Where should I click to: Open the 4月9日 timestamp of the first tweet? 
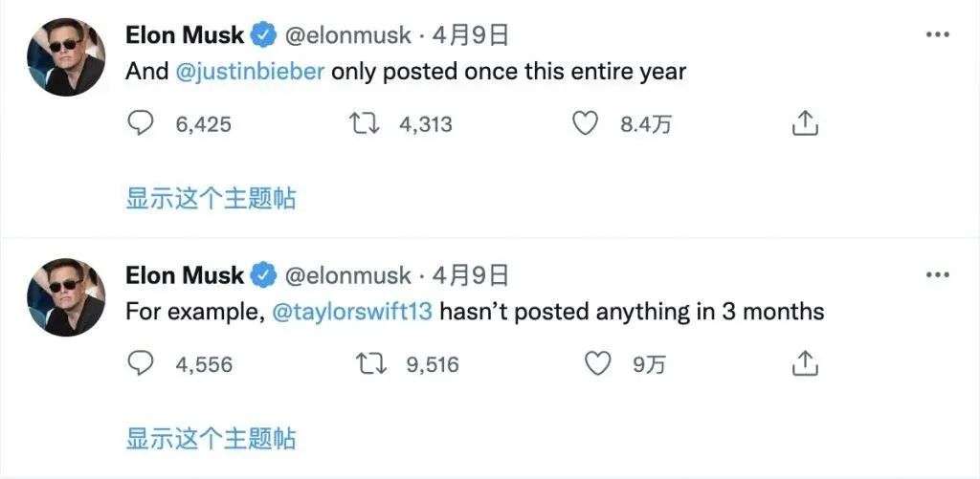470,36
